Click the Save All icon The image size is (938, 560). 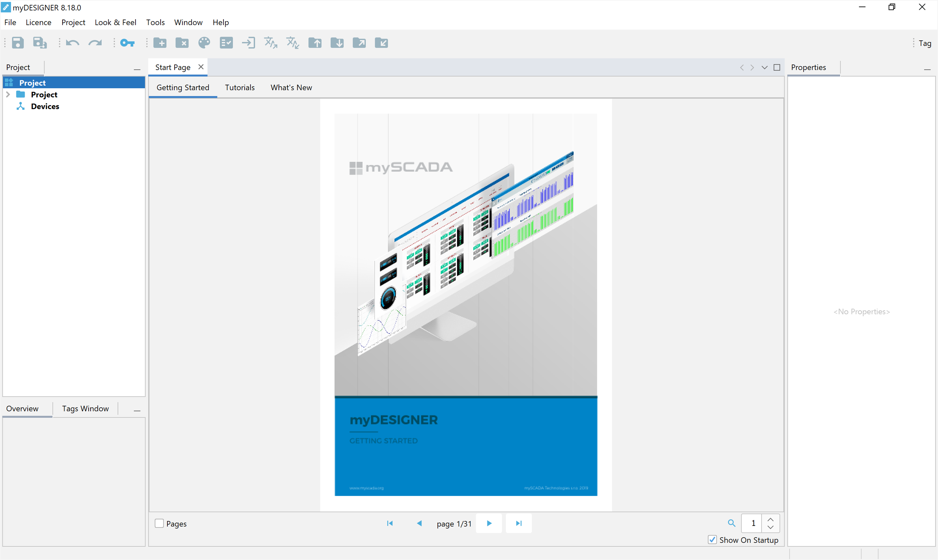click(x=40, y=43)
